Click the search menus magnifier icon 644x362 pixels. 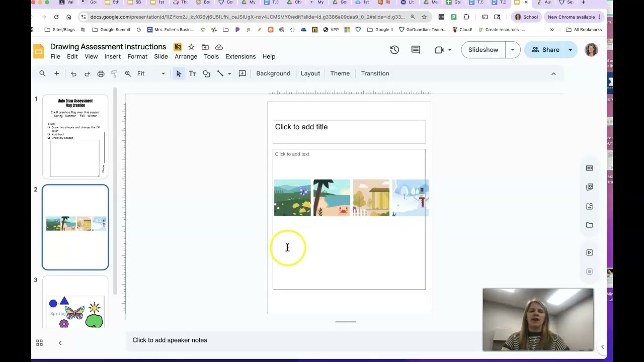pos(42,73)
